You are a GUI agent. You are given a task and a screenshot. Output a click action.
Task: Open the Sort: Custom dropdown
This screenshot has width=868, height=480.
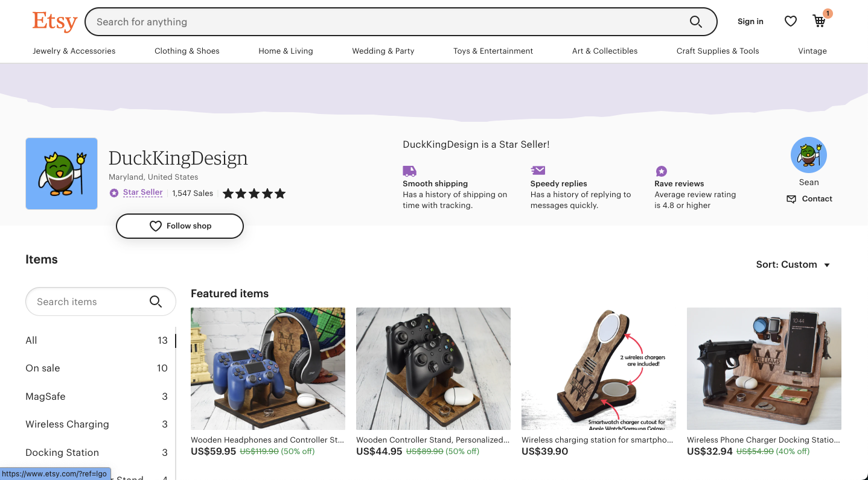(793, 265)
